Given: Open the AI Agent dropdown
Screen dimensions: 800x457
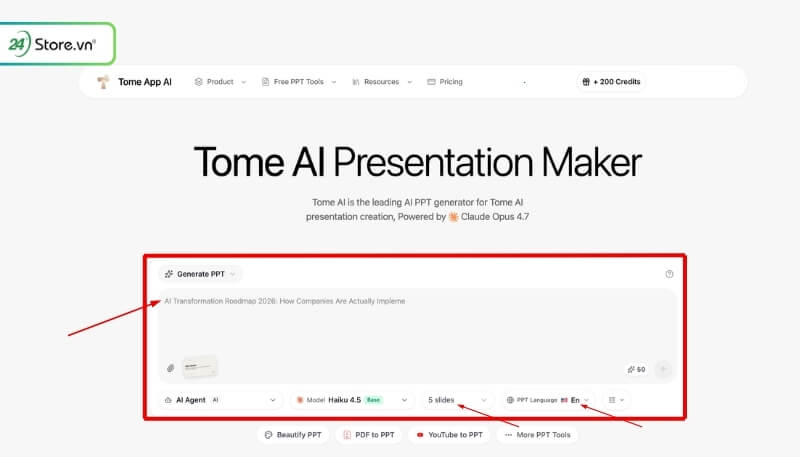Looking at the screenshot, I should tap(220, 400).
